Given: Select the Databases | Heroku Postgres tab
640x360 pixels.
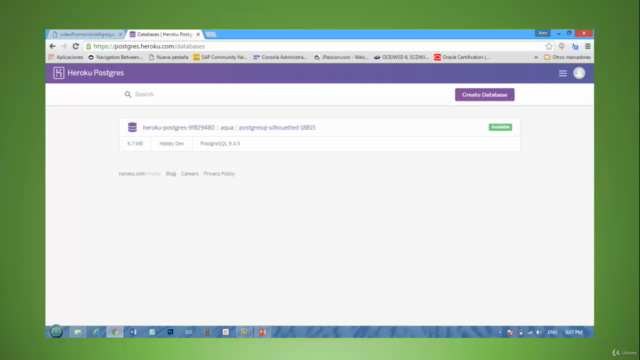Looking at the screenshot, I should point(164,34).
